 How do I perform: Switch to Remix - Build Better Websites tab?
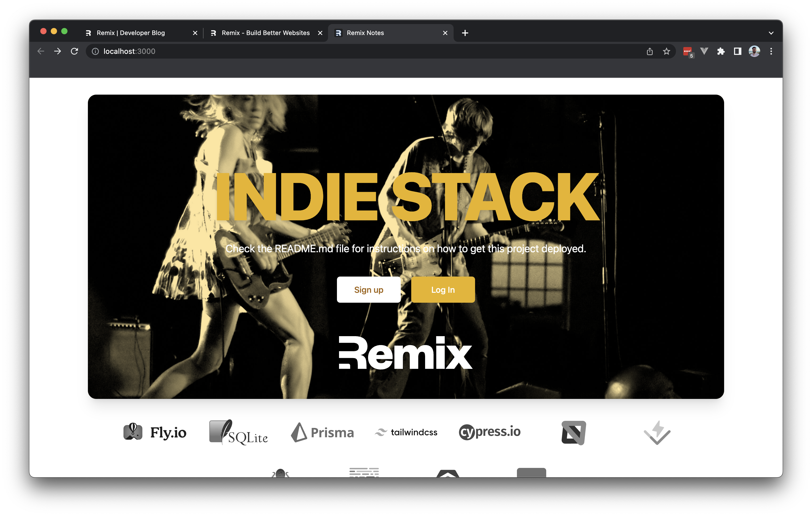coord(265,33)
